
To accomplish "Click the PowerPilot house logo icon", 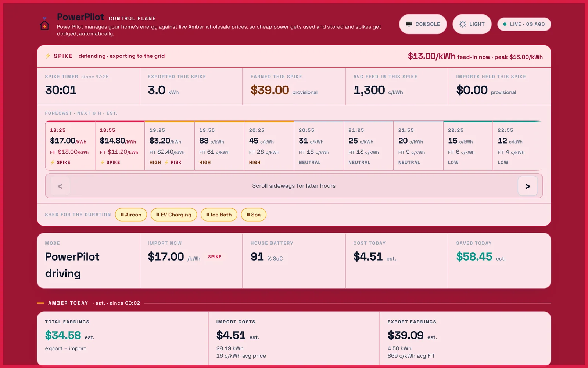I will coord(44,24).
